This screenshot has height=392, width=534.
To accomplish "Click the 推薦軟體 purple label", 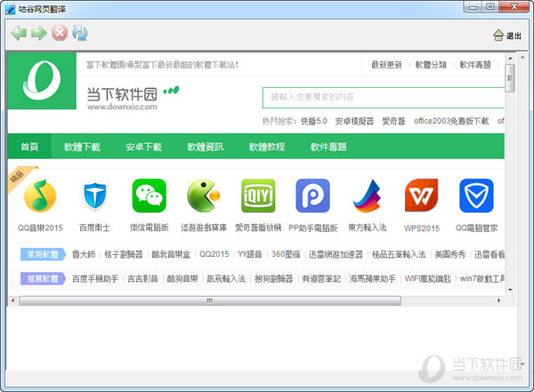I will (43, 279).
